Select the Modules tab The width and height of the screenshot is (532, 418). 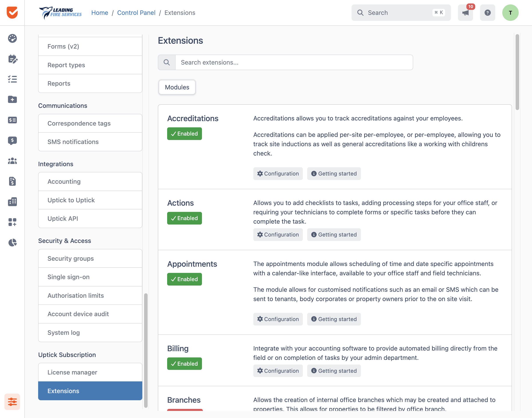point(177,87)
